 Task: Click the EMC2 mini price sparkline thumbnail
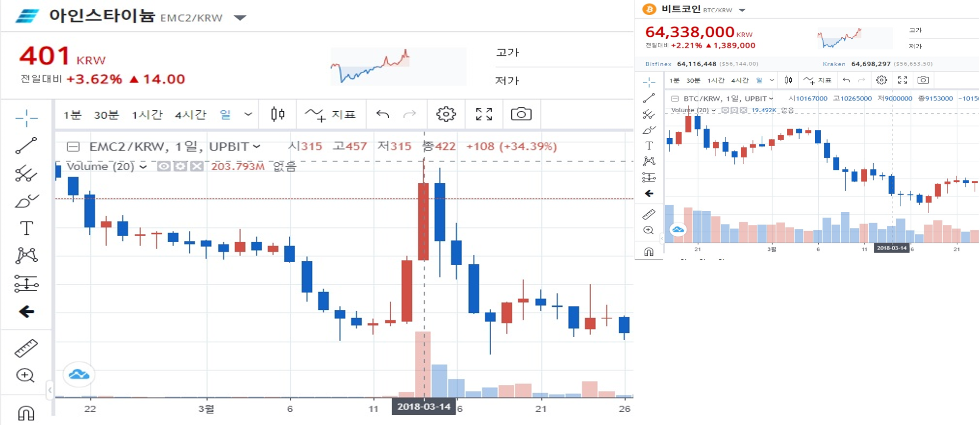tap(398, 66)
